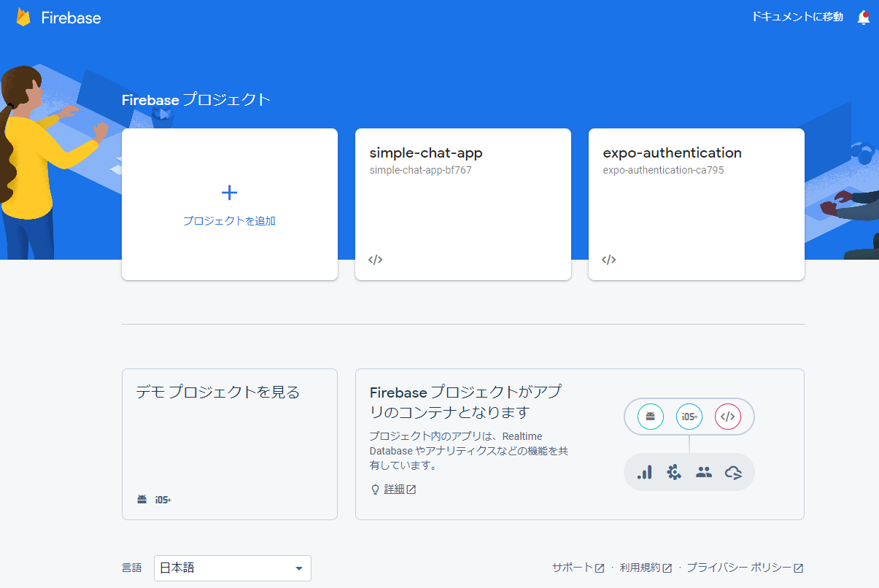Open the simple-chat-app project
The image size is (879, 588).
click(x=462, y=204)
